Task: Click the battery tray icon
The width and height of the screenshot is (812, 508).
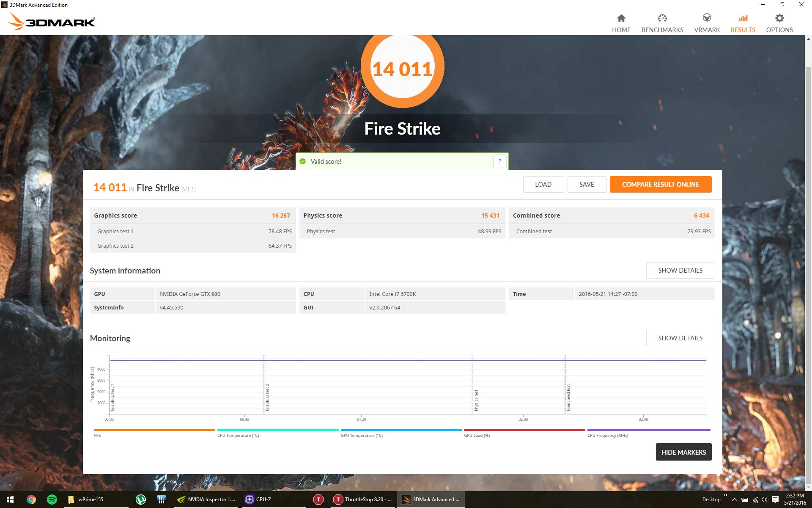Action: [745, 500]
